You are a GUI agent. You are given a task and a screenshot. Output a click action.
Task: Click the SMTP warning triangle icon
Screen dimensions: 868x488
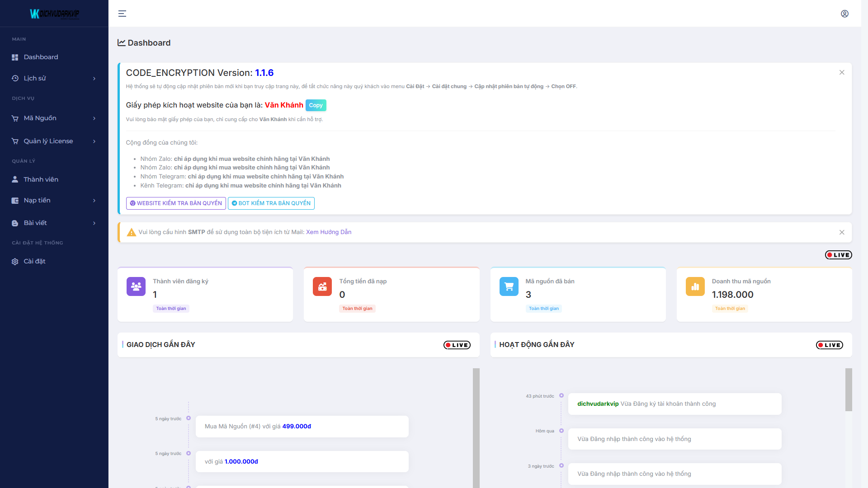click(132, 232)
